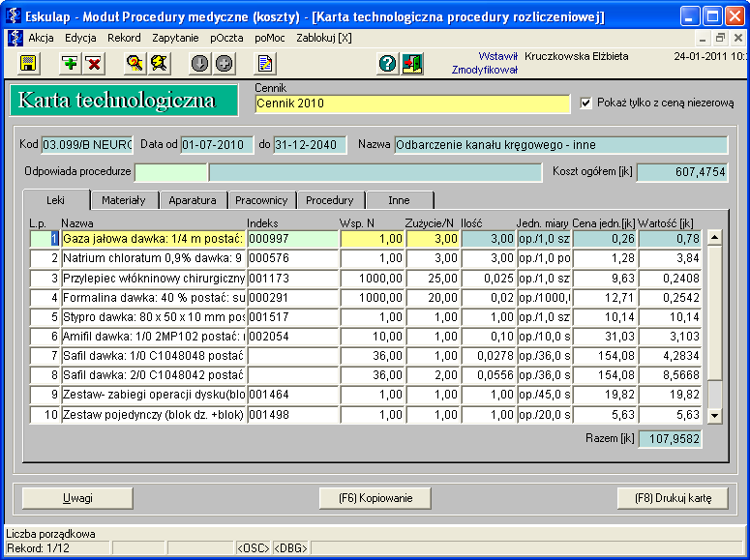Open the notes document edit icon

coord(265,63)
